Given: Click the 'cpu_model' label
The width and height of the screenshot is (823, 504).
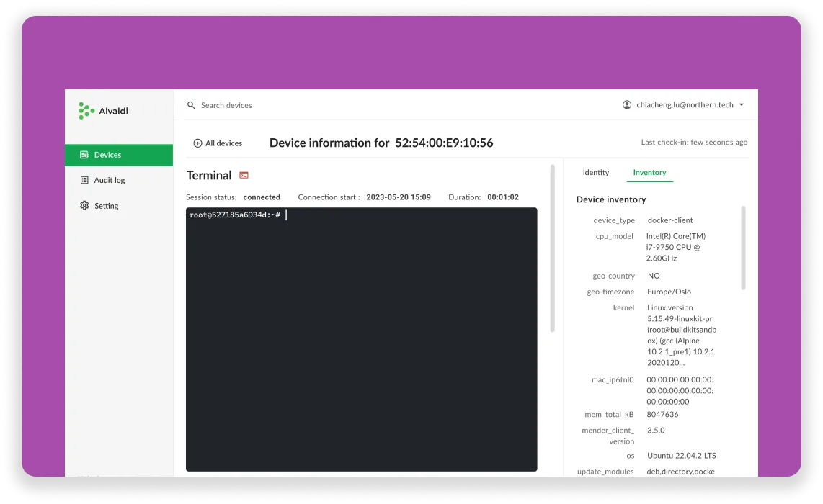Looking at the screenshot, I should point(614,236).
